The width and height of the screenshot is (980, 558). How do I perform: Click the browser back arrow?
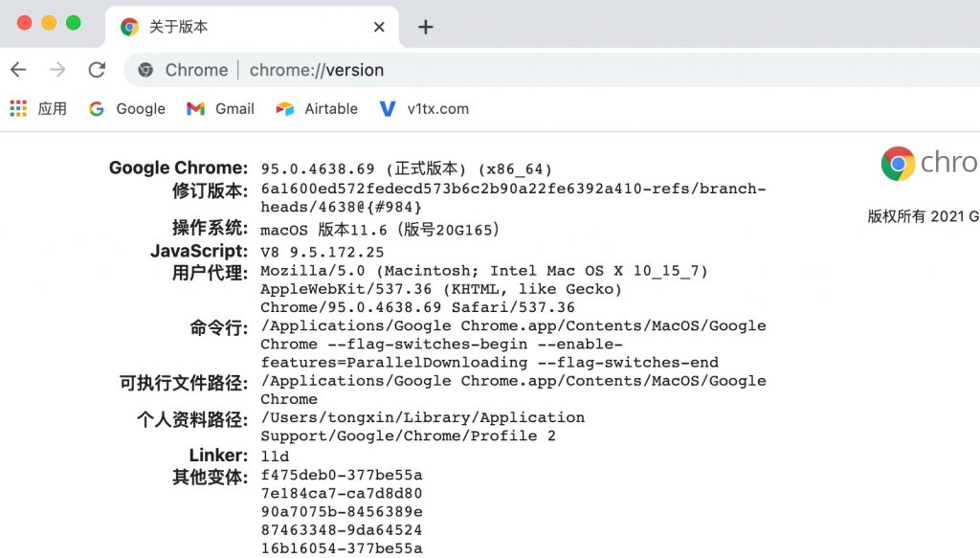[x=19, y=69]
